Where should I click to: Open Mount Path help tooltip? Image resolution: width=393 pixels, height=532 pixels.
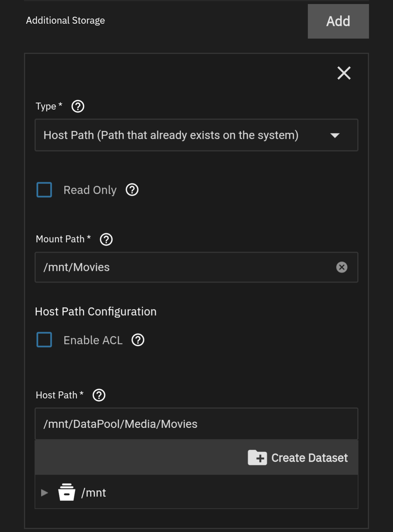106,239
